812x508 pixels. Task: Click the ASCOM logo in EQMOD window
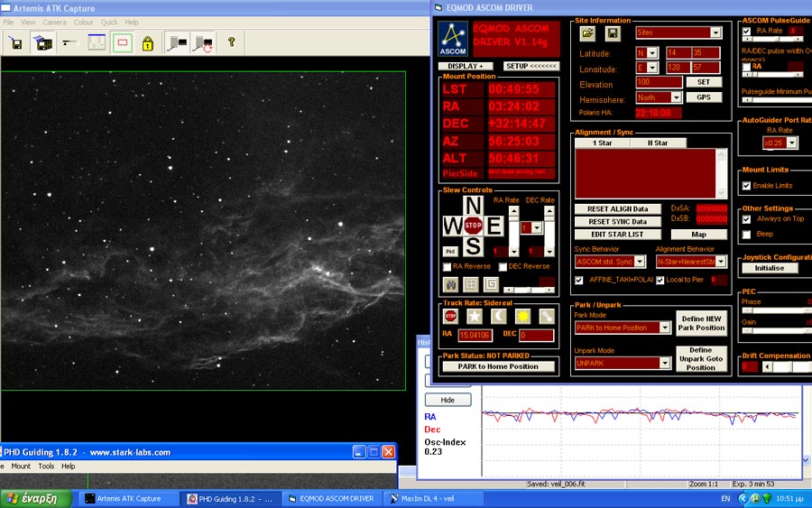pos(453,39)
